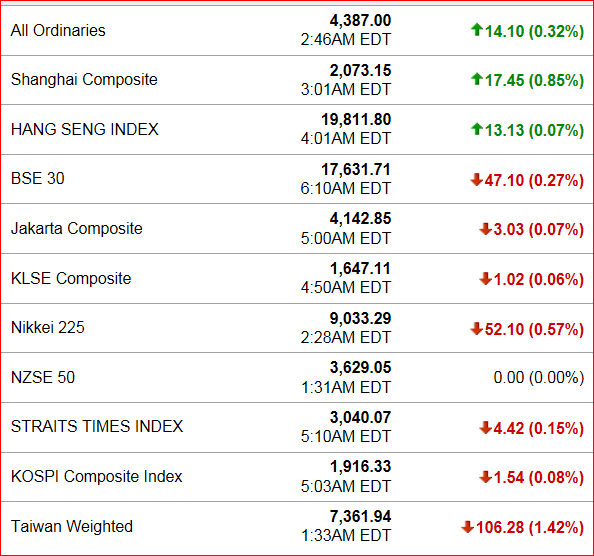Viewport: 594px width, 556px height.
Task: Select the BSE 30 index name
Action: (38, 178)
